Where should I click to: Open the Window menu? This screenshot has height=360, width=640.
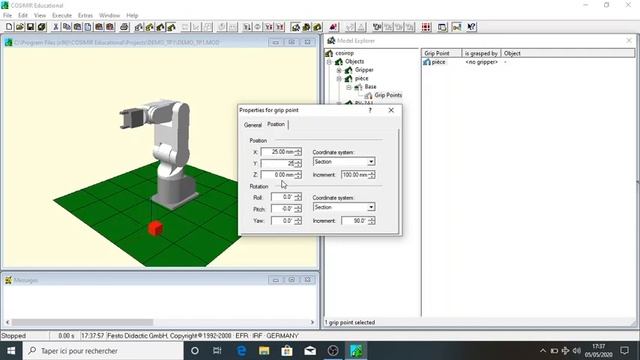coord(109,16)
